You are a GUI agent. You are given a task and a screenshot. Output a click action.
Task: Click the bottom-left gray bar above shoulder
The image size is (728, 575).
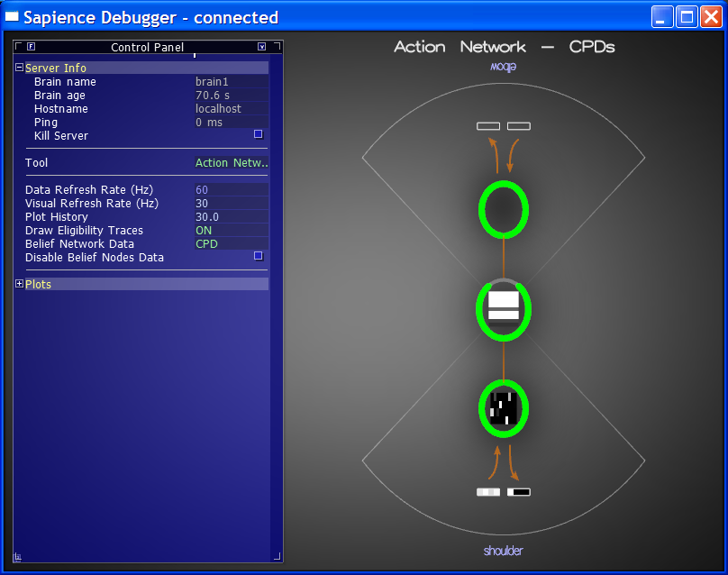(487, 492)
